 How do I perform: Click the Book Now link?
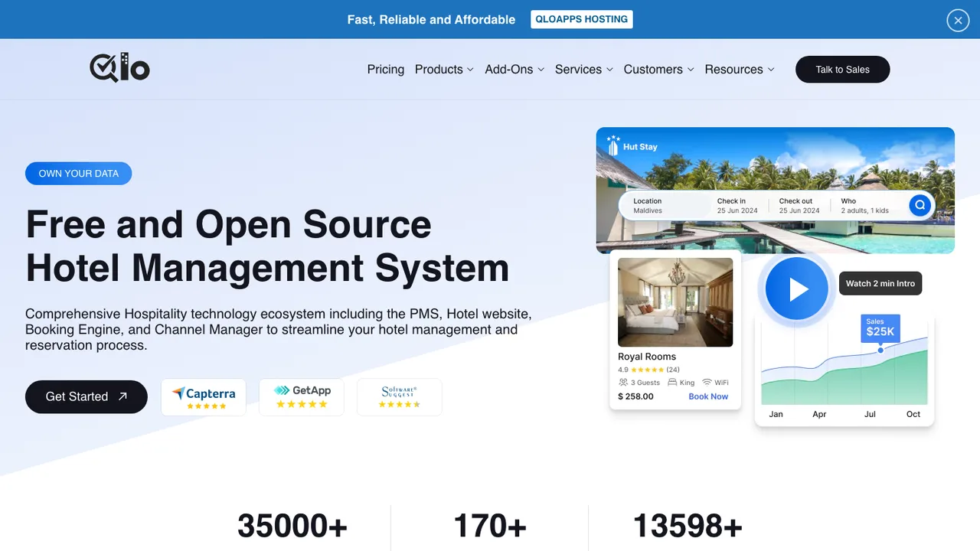pyautogui.click(x=708, y=396)
